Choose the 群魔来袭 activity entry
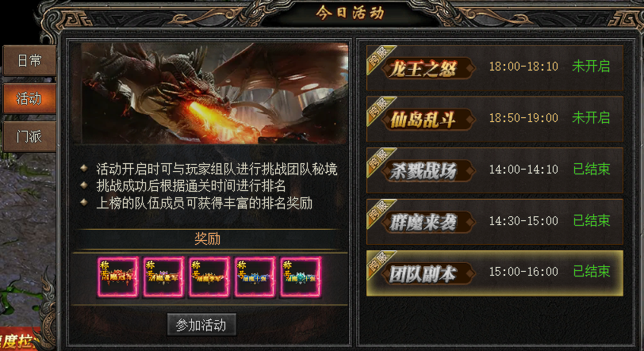 495,222
